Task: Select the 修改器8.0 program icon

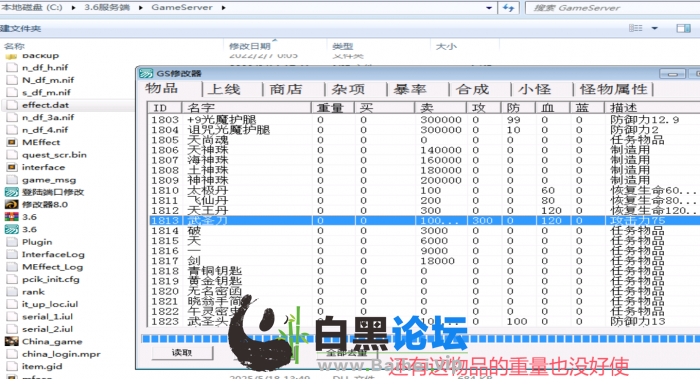Action: point(12,204)
